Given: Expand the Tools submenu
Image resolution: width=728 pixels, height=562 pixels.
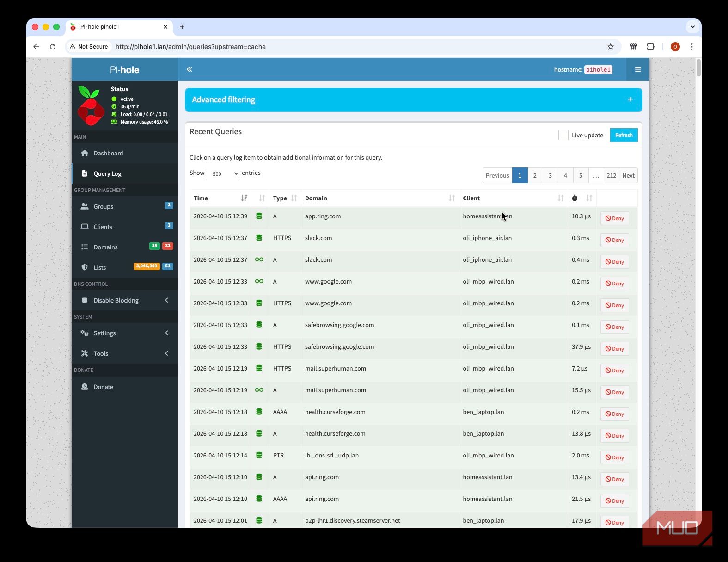Looking at the screenshot, I should 124,353.
